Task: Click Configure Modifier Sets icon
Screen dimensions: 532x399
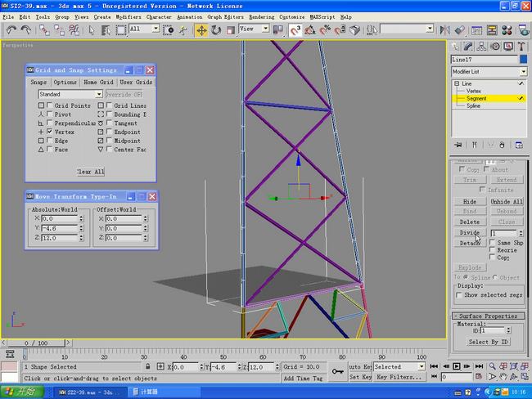Action: [519, 145]
